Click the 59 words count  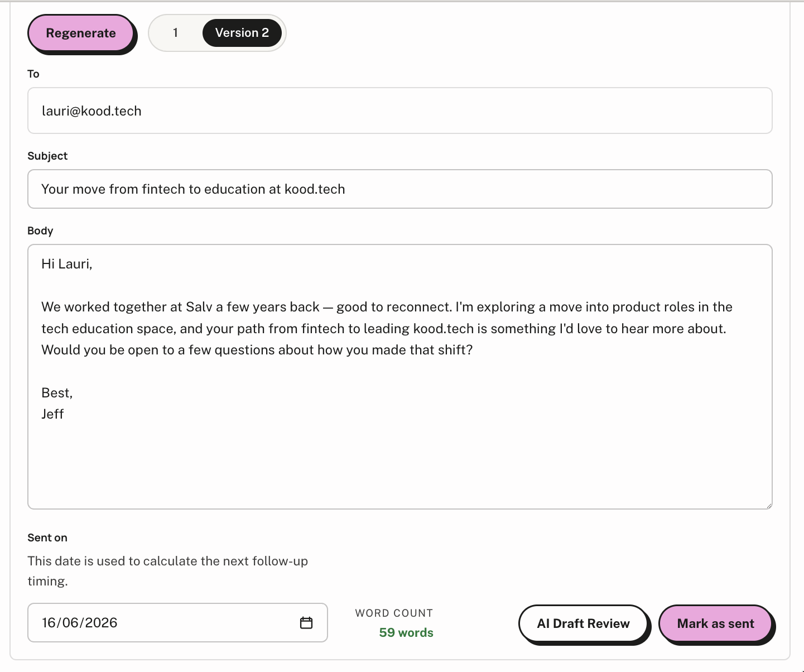point(406,632)
